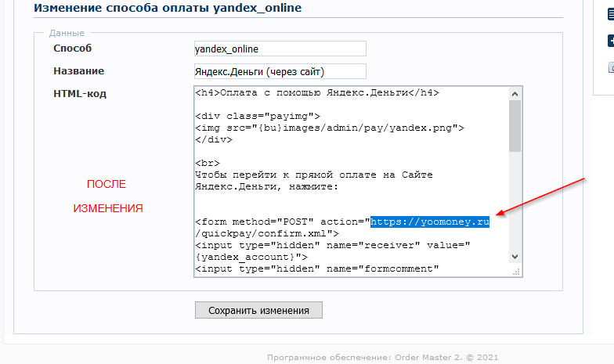Screen dimensions: 614x364
Task: Click the textarea scrollbar down arrow
Action: pyautogui.click(x=515, y=257)
